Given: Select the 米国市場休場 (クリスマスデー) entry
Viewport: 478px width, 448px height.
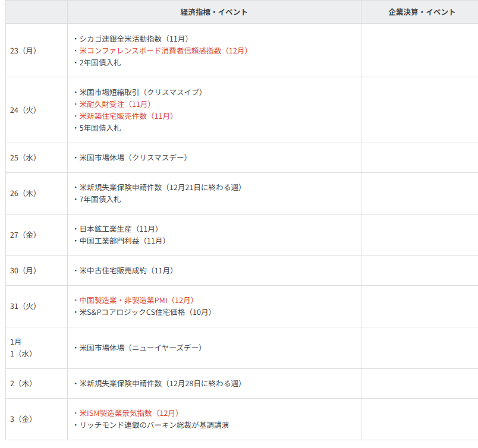Looking at the screenshot, I should point(134,157).
